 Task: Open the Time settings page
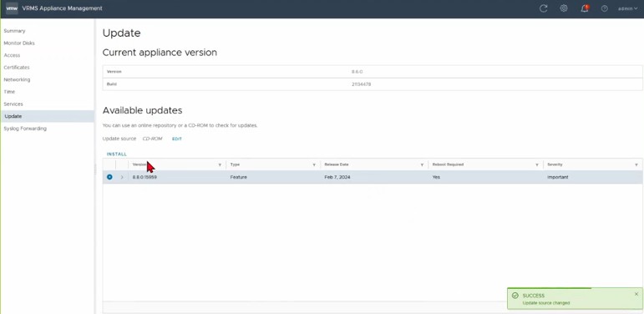click(x=9, y=92)
